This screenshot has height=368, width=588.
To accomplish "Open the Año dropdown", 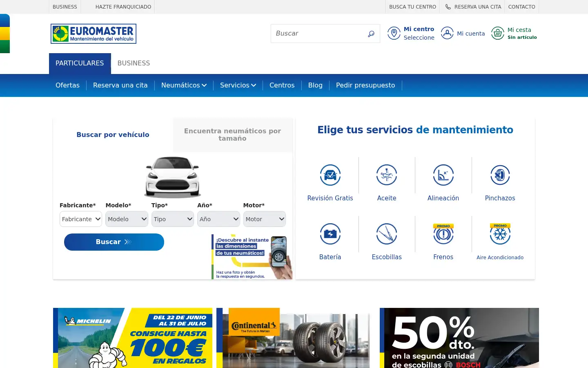I will 218,219.
